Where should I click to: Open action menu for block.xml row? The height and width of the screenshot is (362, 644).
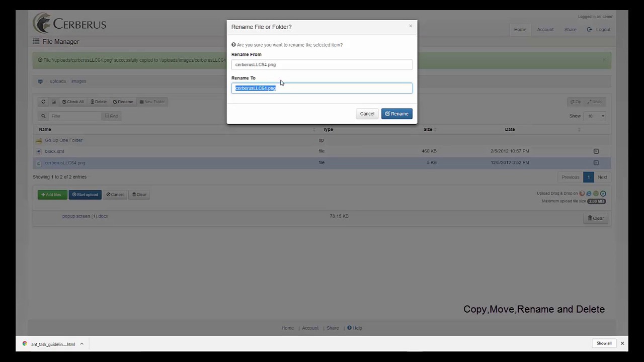point(596,151)
